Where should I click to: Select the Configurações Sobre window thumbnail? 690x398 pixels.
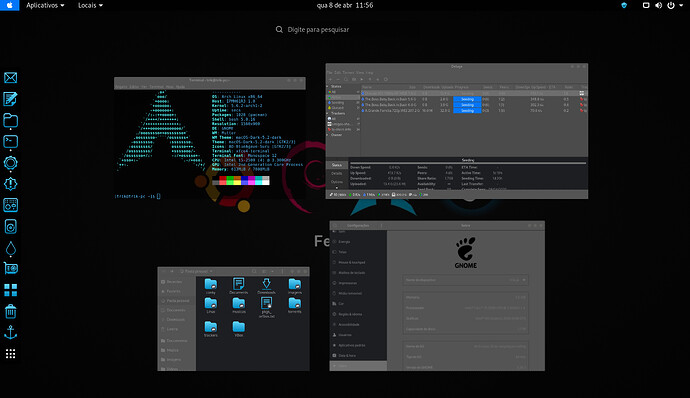437,296
